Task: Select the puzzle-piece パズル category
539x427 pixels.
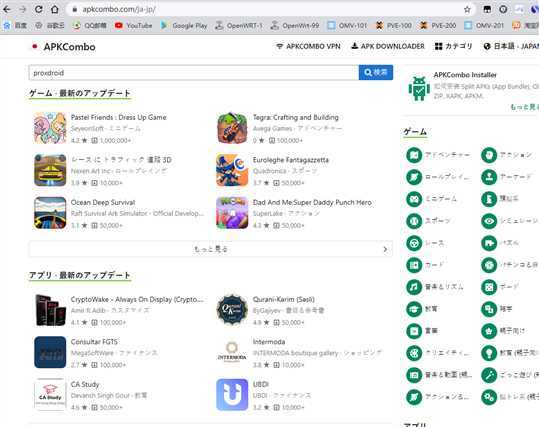Action: [500, 243]
